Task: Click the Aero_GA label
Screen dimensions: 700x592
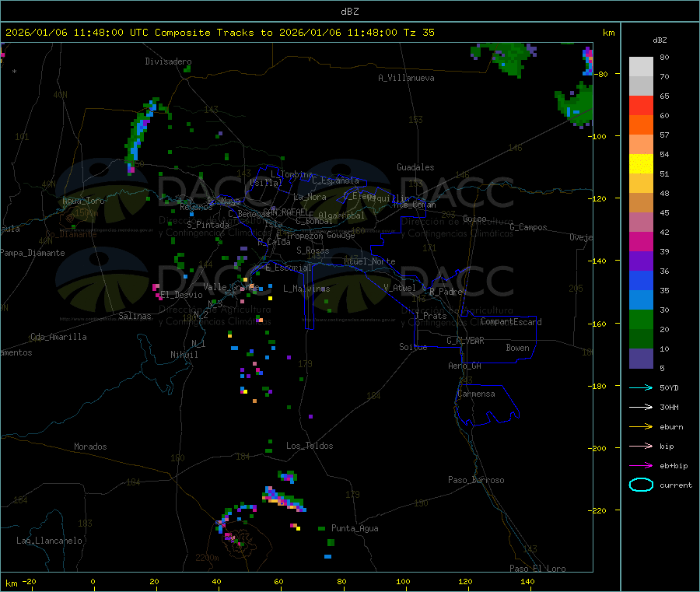Action: coord(465,366)
